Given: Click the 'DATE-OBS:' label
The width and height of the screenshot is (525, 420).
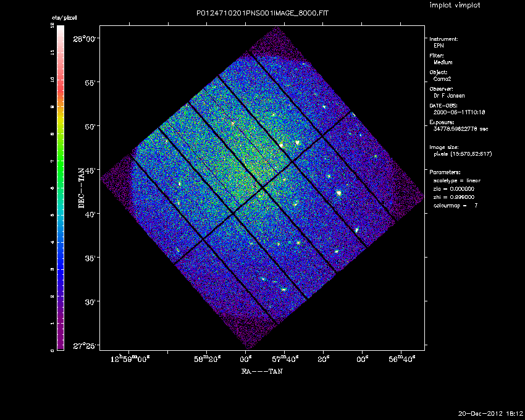Looking at the screenshot, I should coord(443,106).
